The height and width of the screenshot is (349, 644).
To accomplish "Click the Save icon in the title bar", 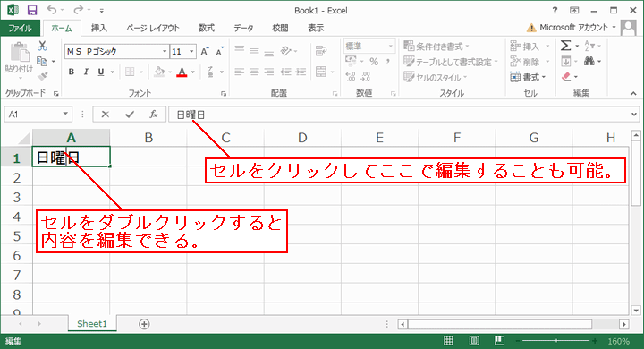I will coord(31,10).
